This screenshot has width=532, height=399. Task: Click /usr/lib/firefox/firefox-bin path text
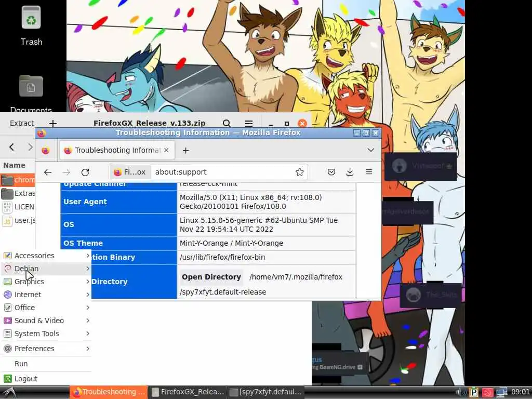[222, 257]
